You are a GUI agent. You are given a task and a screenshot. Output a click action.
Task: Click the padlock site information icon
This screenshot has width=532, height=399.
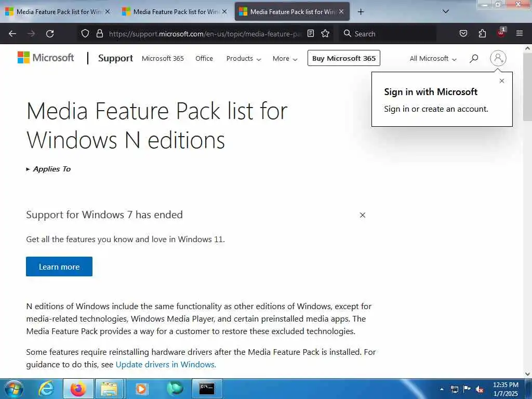[99, 34]
